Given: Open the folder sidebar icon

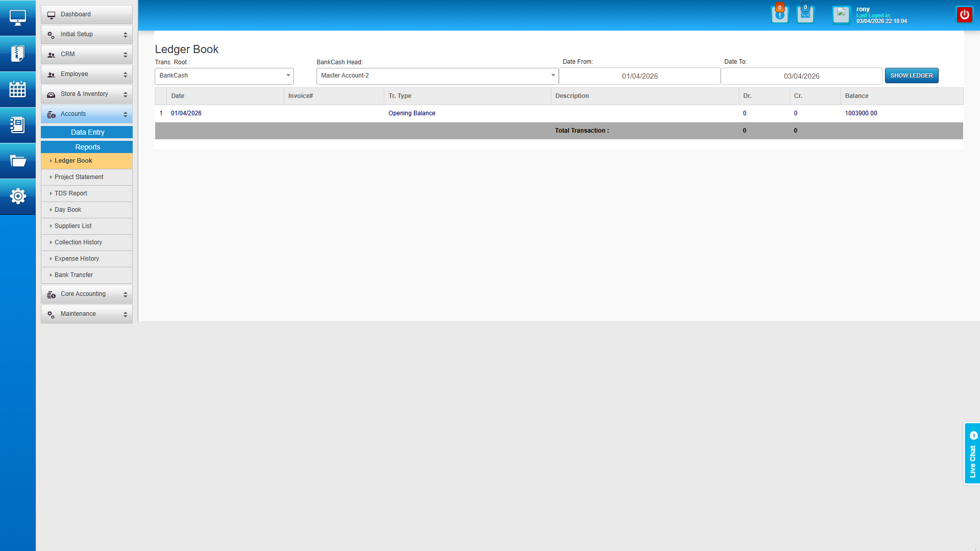Looking at the screenshot, I should (17, 161).
